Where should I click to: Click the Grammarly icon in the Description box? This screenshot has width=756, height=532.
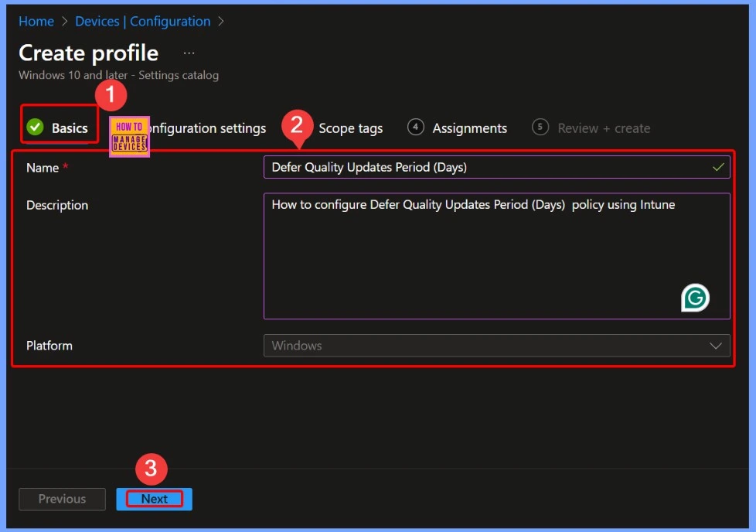[695, 298]
